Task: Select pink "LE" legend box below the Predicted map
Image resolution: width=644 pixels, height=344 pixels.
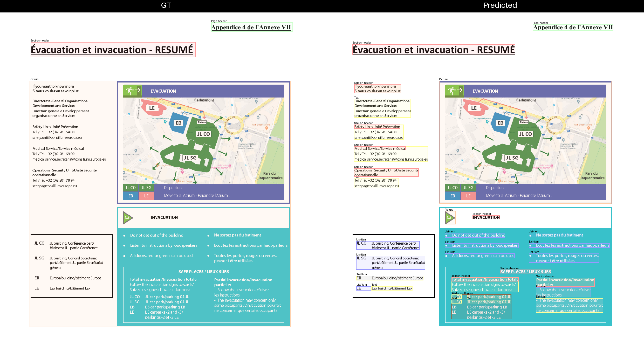Action: click(468, 196)
